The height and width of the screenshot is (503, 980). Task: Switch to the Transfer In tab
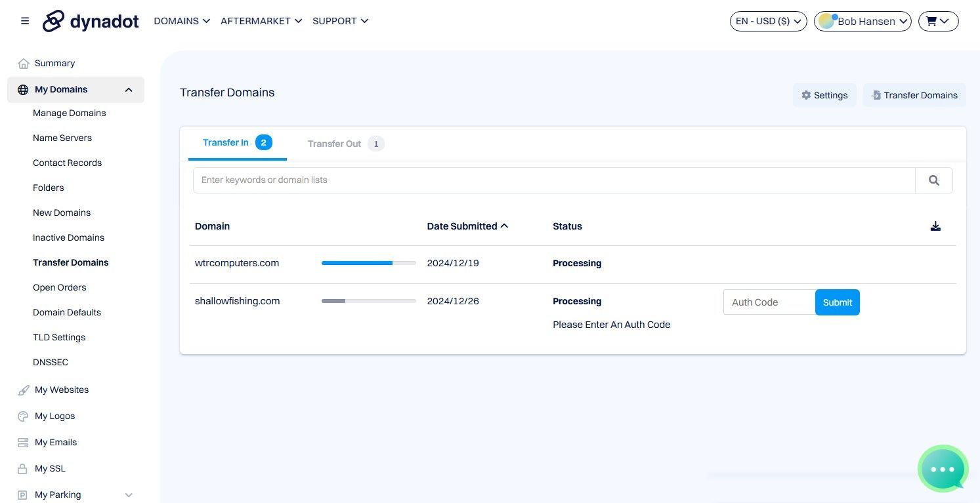tap(238, 143)
